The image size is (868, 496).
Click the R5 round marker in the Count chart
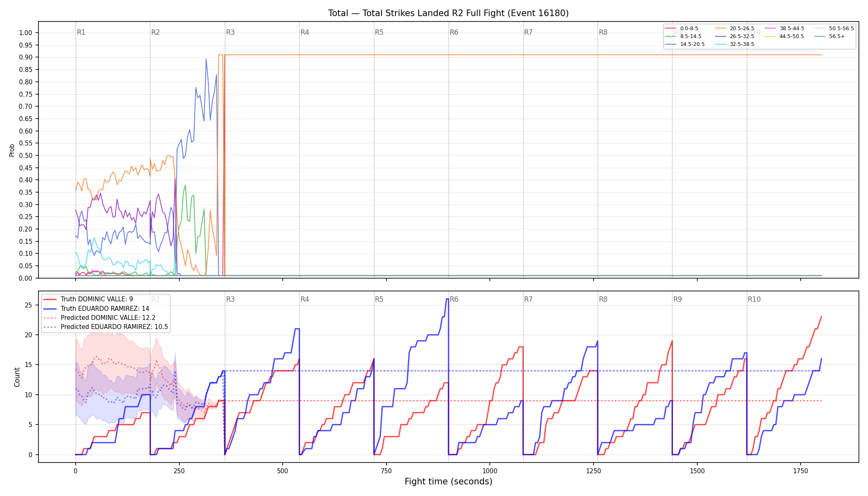click(379, 299)
